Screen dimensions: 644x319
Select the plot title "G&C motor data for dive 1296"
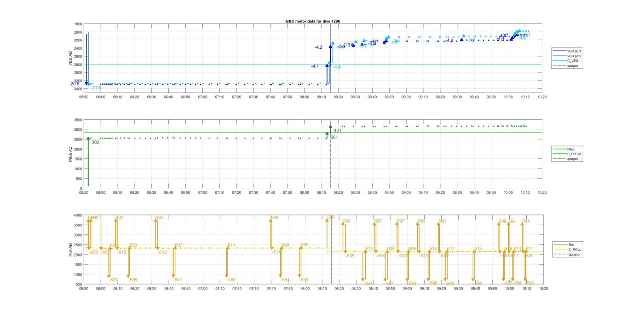tap(313, 21)
